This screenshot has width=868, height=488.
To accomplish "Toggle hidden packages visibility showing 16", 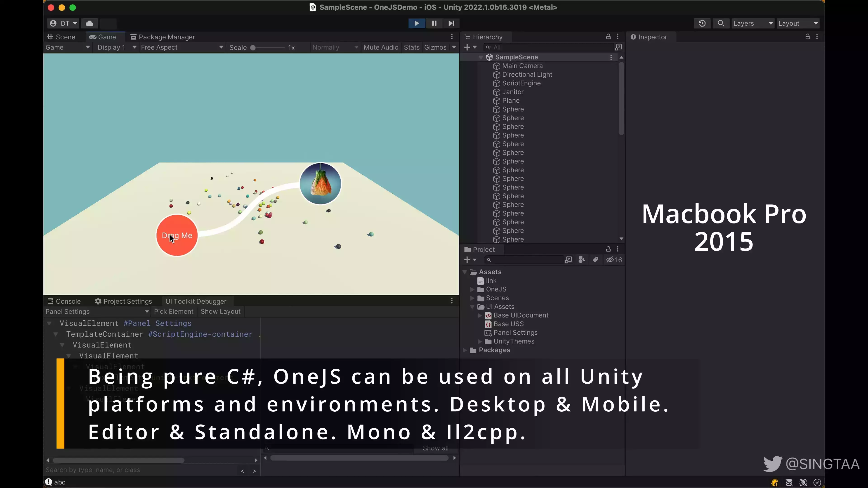I will pyautogui.click(x=614, y=260).
